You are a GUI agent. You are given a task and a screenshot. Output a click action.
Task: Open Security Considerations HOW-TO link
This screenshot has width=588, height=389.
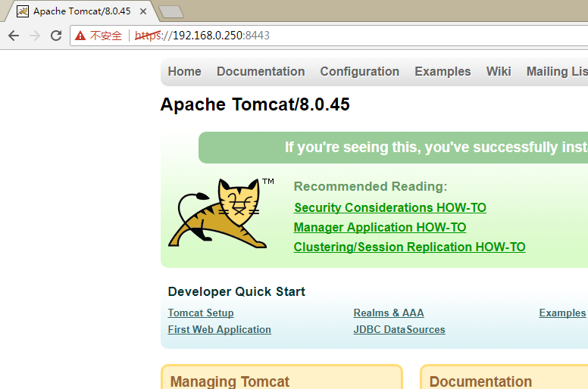(x=390, y=207)
